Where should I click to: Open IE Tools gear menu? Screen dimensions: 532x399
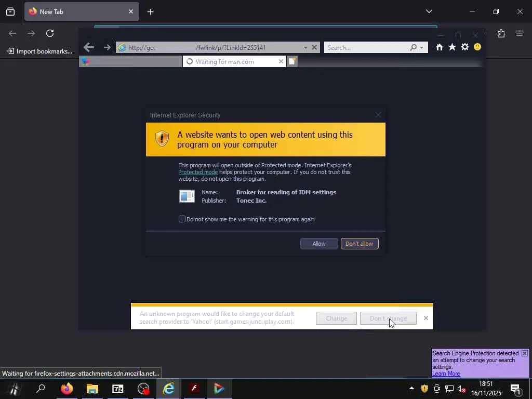point(465,47)
